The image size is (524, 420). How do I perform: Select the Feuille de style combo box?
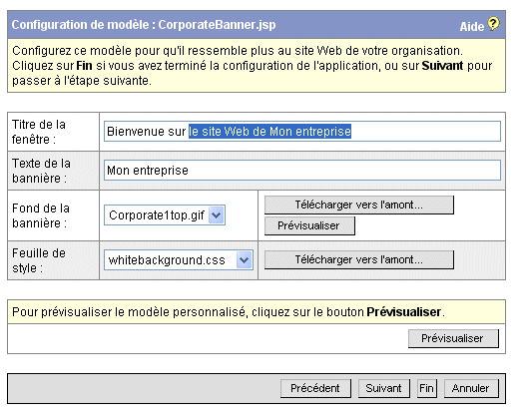click(x=179, y=259)
